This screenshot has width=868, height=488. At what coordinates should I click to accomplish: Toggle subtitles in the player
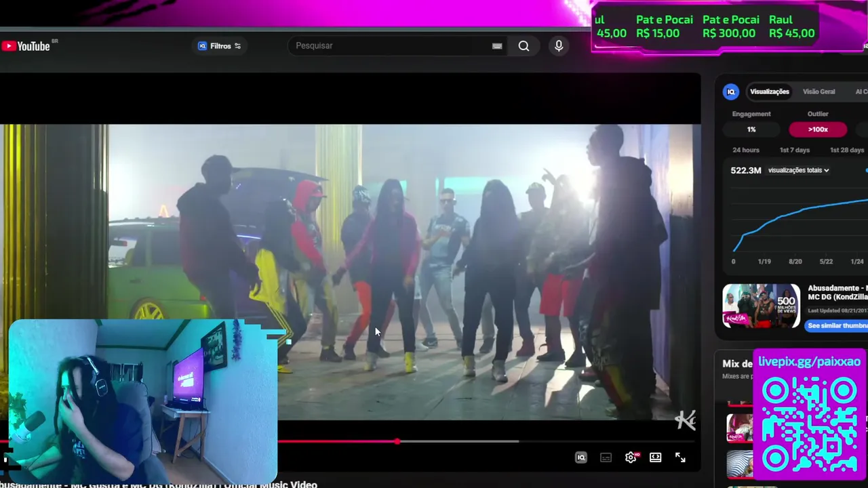click(x=606, y=457)
